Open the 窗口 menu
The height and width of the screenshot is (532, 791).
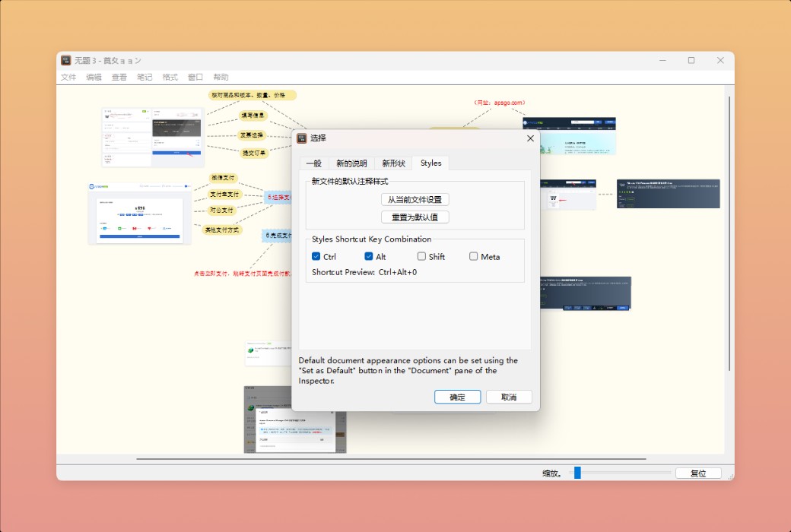click(x=194, y=77)
